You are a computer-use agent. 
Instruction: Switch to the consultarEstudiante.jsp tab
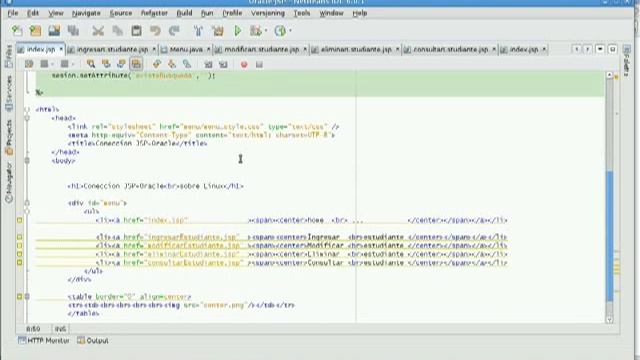(x=451, y=49)
